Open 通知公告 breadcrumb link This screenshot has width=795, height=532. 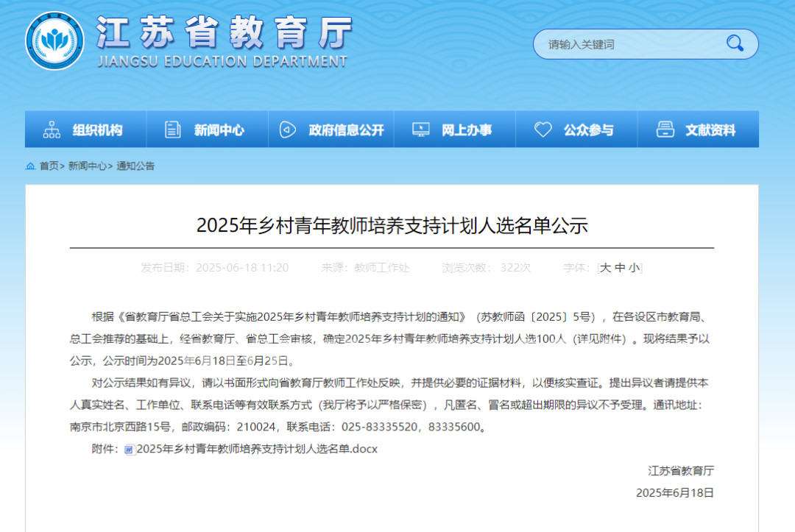coord(135,166)
